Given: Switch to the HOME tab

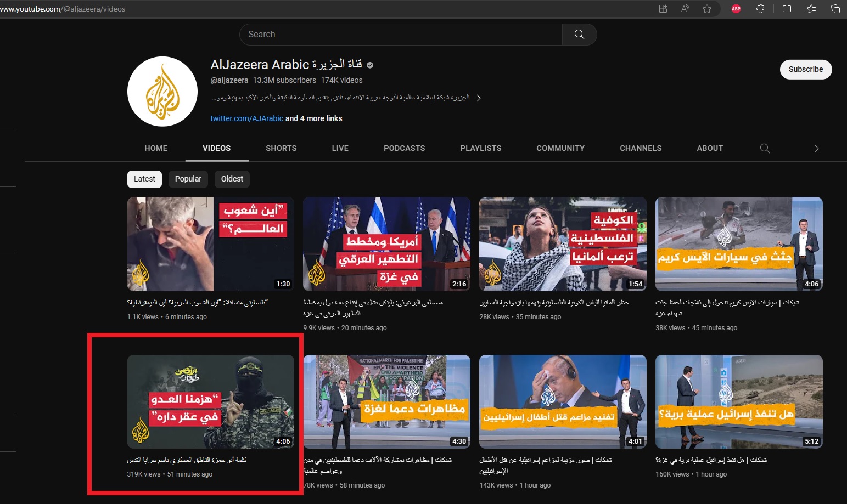Looking at the screenshot, I should pos(156,148).
